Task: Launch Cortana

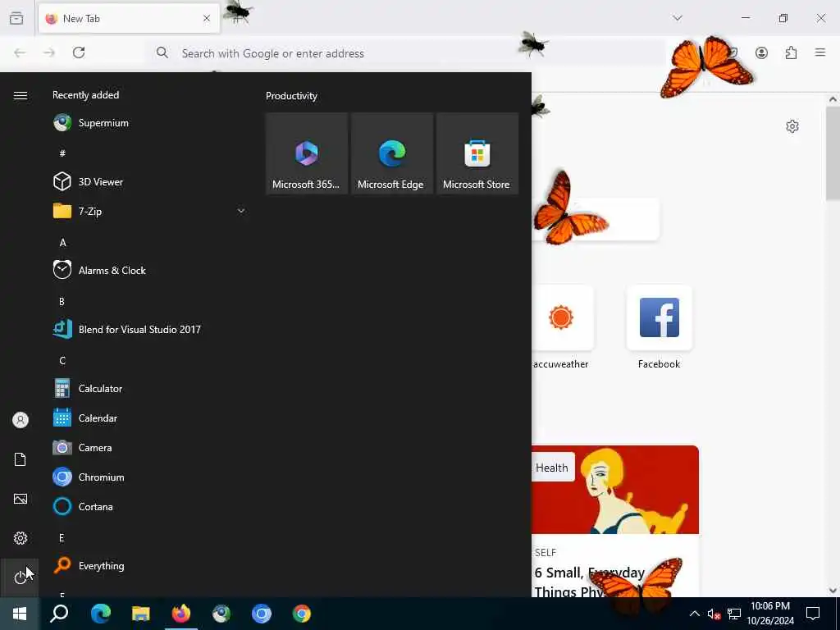Action: pyautogui.click(x=149, y=506)
